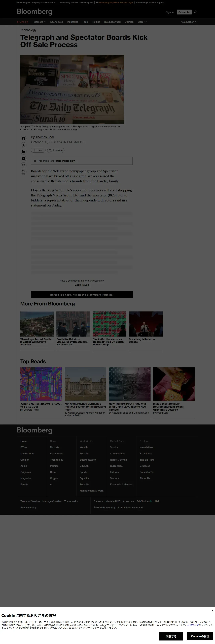Image resolution: width=215 pixels, height=644 pixels.
Task: Click the Technology category label
Action: click(28, 30)
